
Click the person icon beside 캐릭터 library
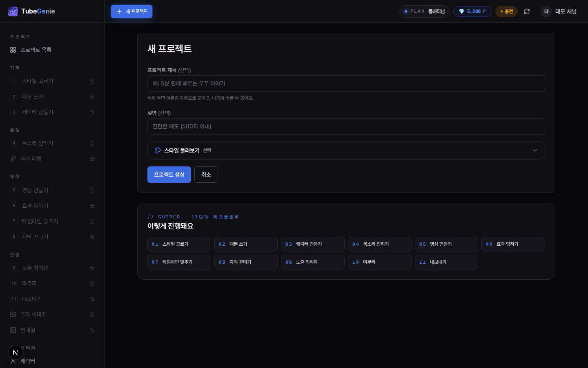(13, 361)
